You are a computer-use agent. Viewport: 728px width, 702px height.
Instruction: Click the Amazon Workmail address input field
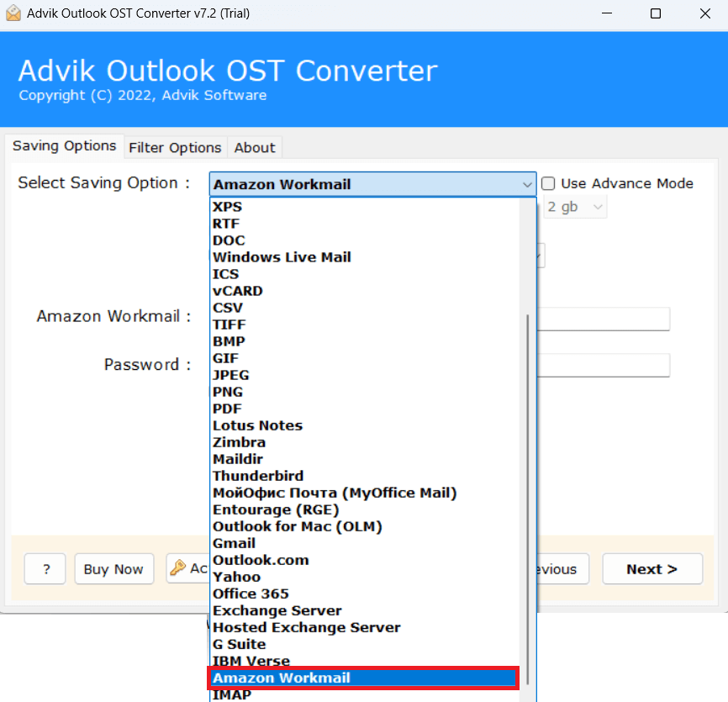coord(603,319)
